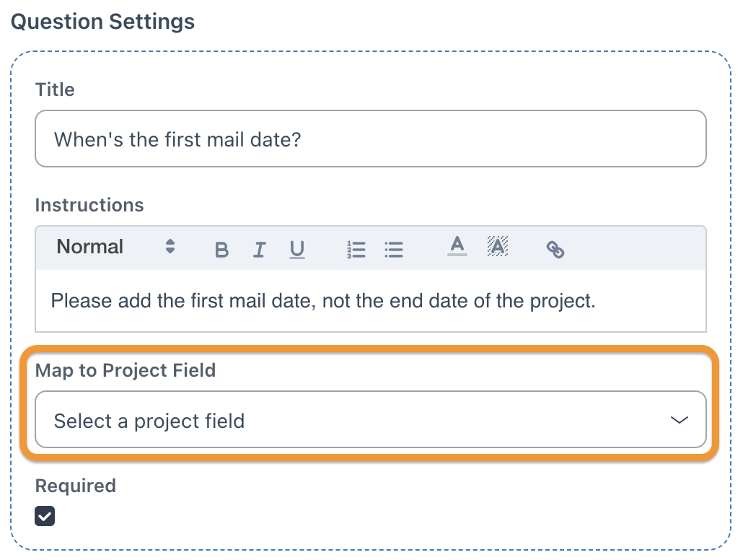
Task: Click the Question Settings heading
Action: pyautogui.click(x=102, y=22)
